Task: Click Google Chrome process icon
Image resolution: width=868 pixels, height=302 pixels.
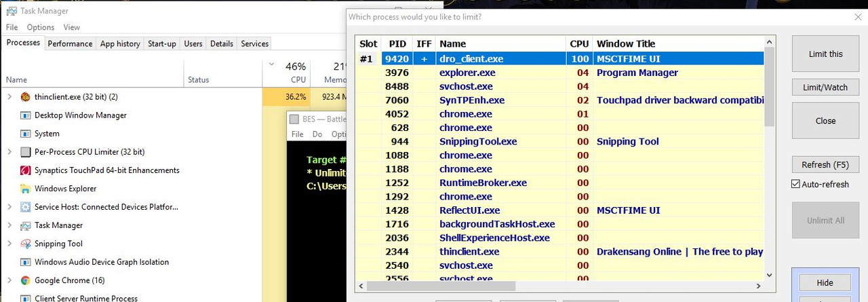Action: tap(26, 280)
